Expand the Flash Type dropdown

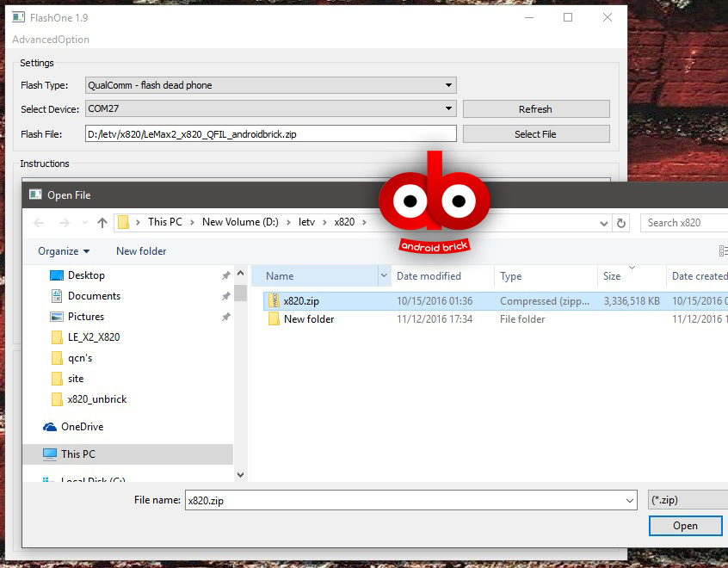point(448,85)
